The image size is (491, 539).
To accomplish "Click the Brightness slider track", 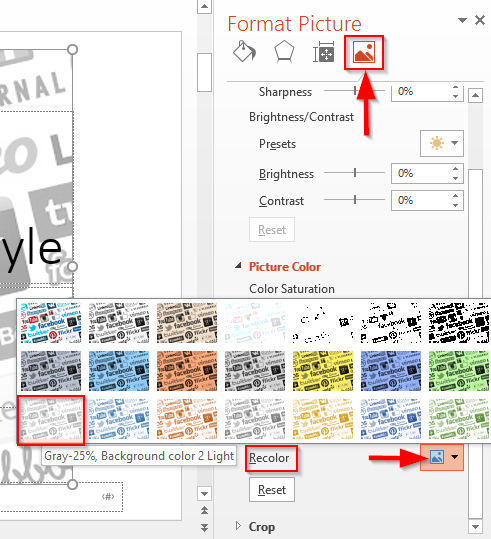I will tap(354, 173).
